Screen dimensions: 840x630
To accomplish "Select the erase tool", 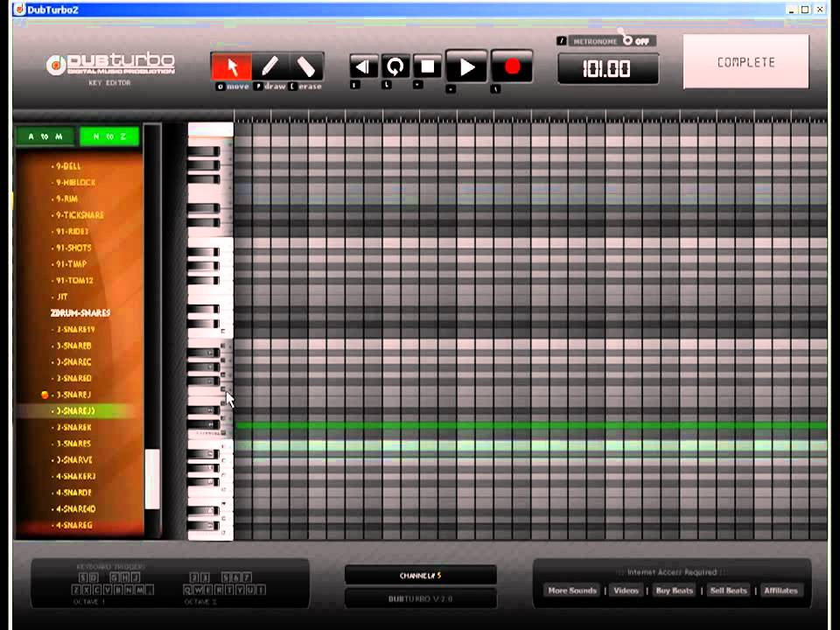I will coord(306,67).
